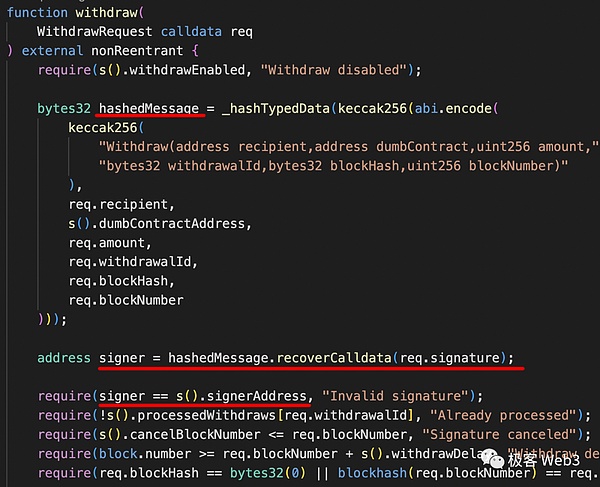Viewport: 600px width, 487px height.
Task: Click s().dumbContractAddress argument
Action: coord(160,224)
